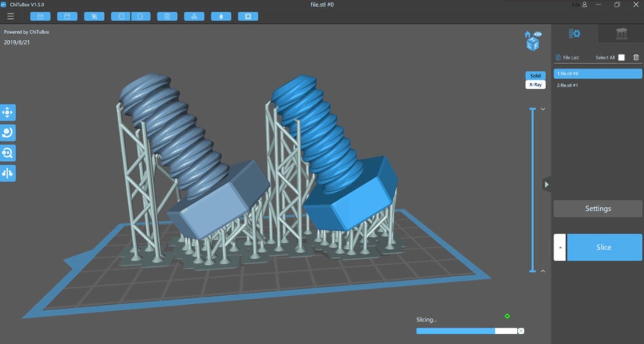The image size is (644, 344).
Task: Click the vertical layer slider track
Action: pos(533,190)
